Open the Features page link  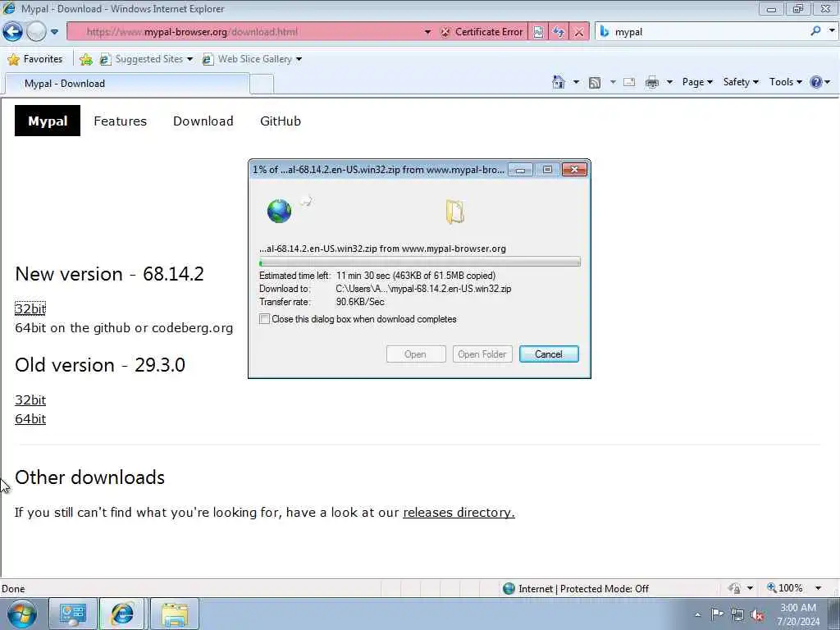(x=120, y=121)
